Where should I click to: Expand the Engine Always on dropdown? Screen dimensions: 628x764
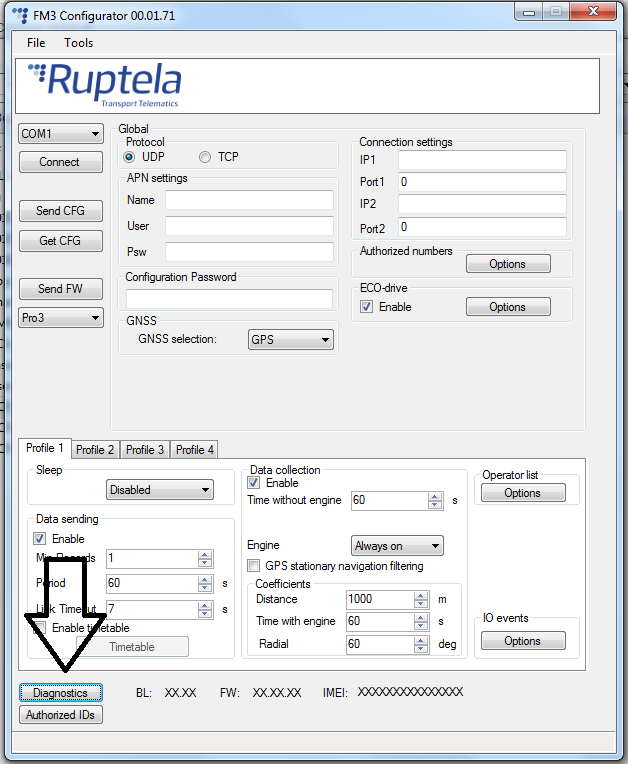pyautogui.click(x=397, y=546)
